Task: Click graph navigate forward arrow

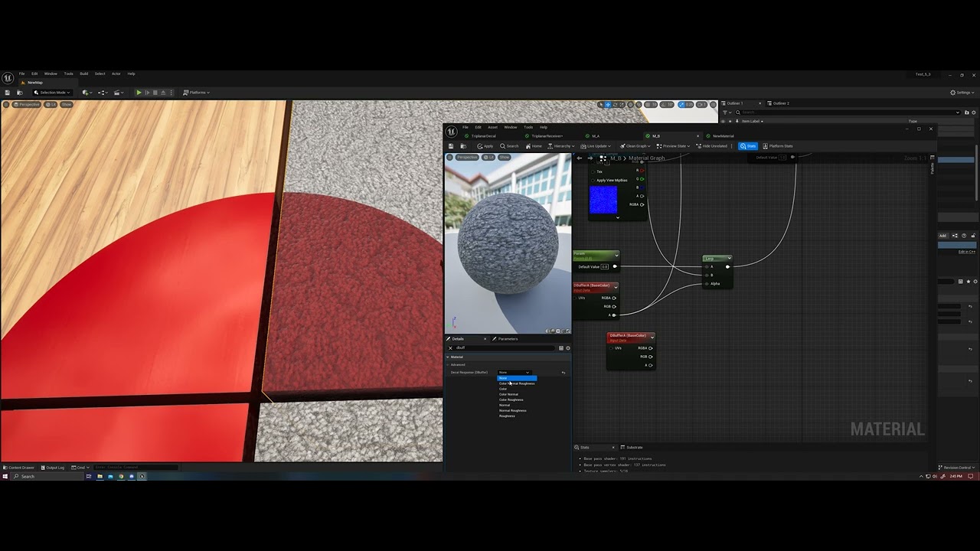Action: point(590,158)
